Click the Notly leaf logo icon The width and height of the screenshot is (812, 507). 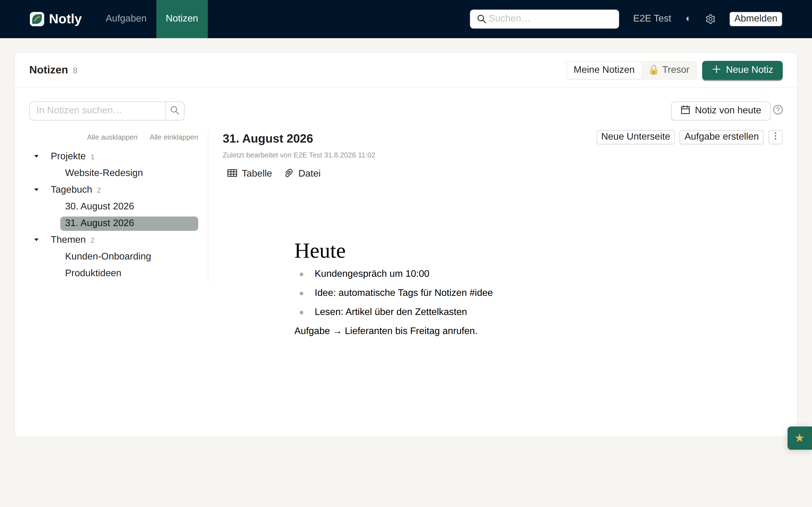click(x=37, y=19)
